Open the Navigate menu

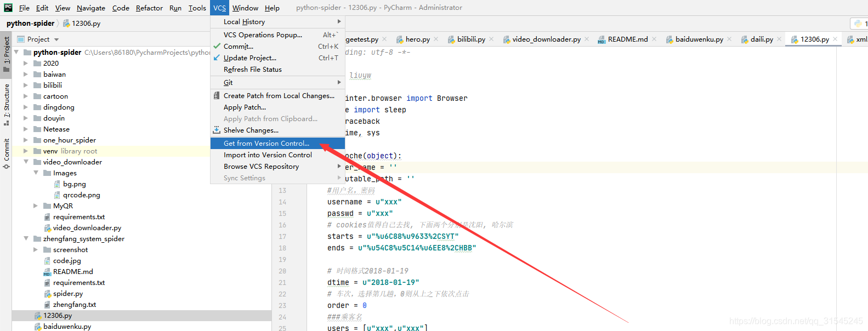pos(91,8)
